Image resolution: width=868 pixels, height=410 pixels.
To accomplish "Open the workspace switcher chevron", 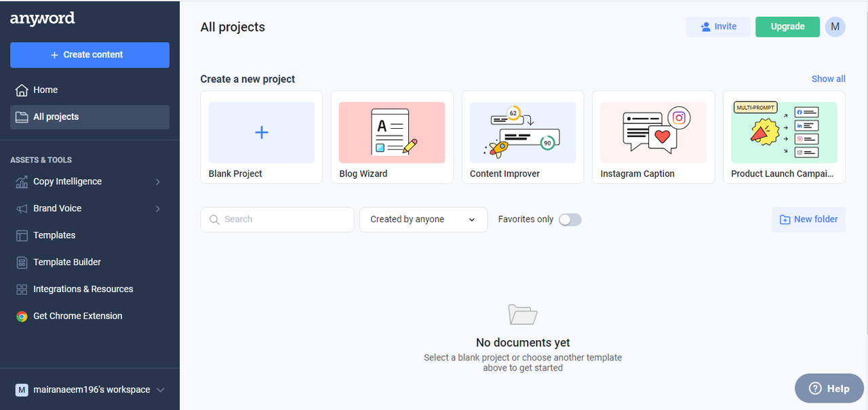I will coord(161,390).
